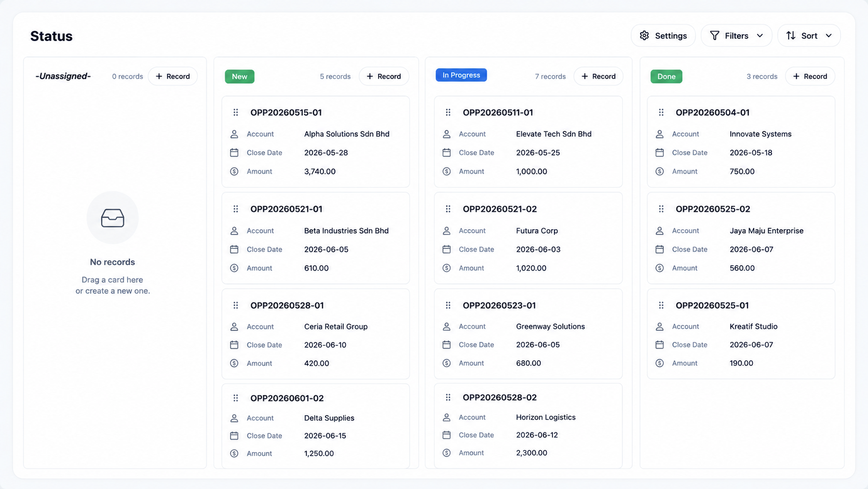Image resolution: width=868 pixels, height=489 pixels.
Task: Click dollar icon beside 3,740.00
Action: [234, 171]
